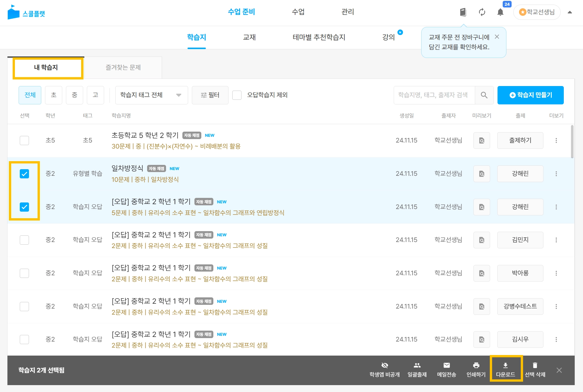
Task: Open the notifications bell icon
Action: (500, 12)
